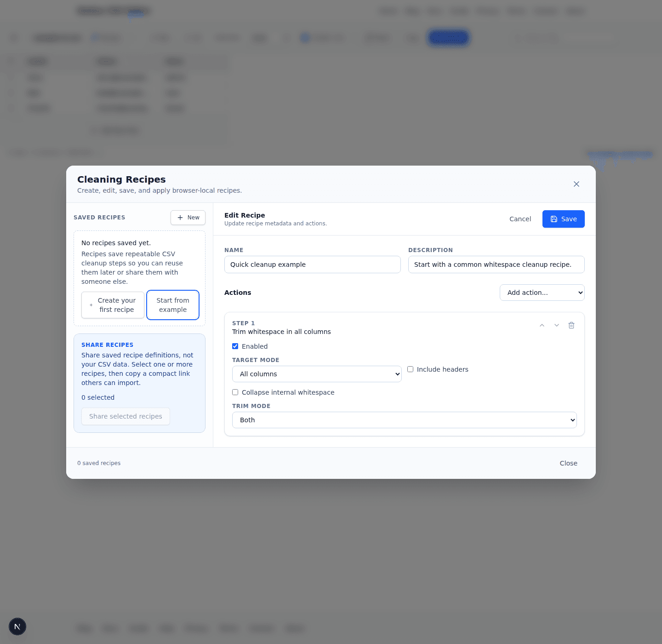Viewport: 662px width, 644px height.
Task: Click the plus icon on Create your first recipe
Action: tap(91, 305)
